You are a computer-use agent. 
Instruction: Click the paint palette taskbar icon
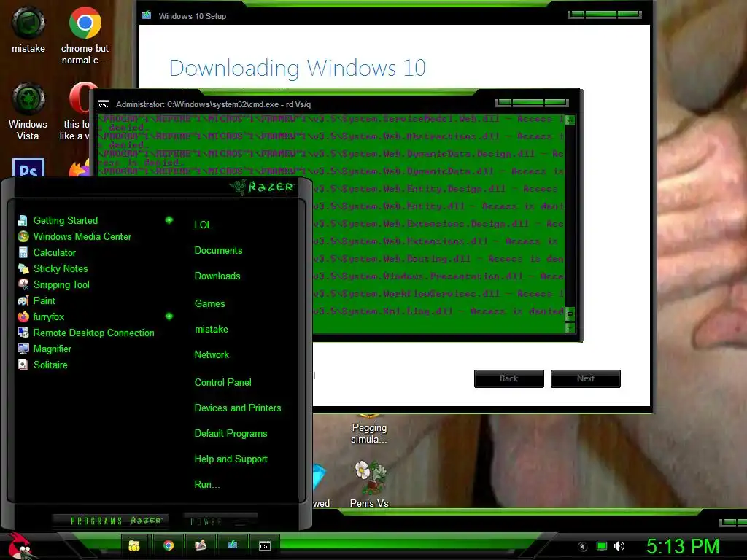click(x=201, y=545)
